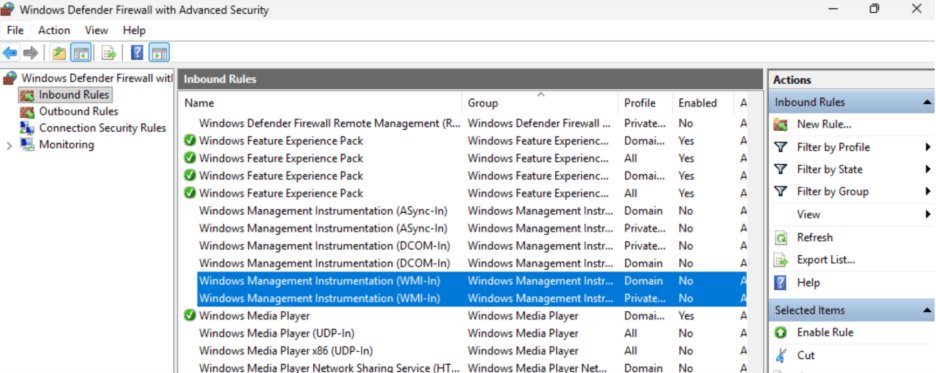Click the firewall app icon in title bar
Image resolution: width=936 pixels, height=373 pixels.
(8, 10)
